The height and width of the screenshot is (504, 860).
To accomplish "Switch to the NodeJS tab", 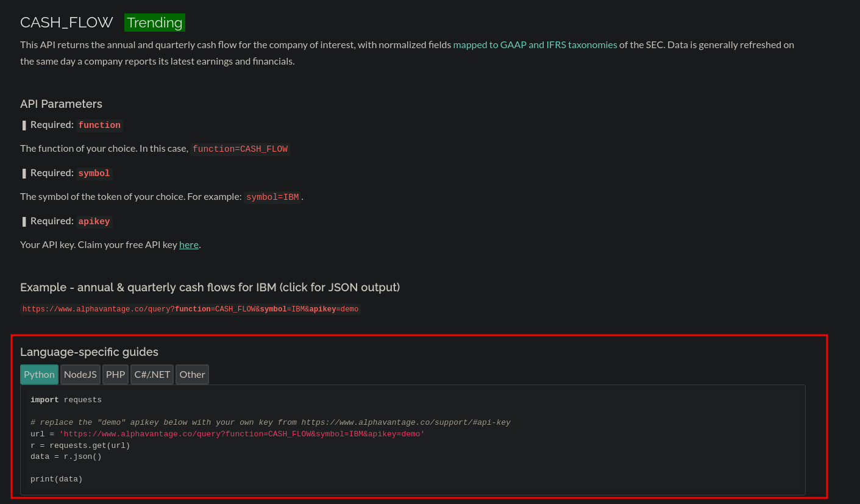I will pyautogui.click(x=80, y=374).
